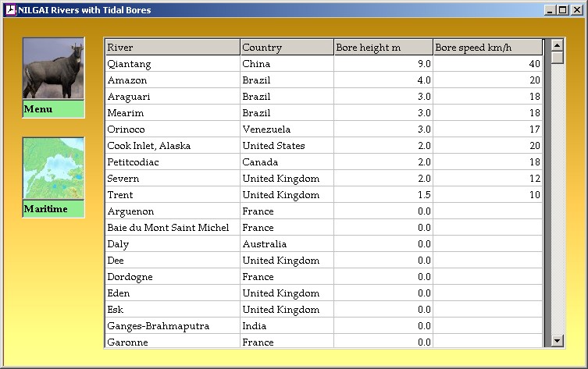Viewport: 588px width, 369px height.
Task: Select the Ganges-Brahmaputra river cell
Action: pos(172,326)
